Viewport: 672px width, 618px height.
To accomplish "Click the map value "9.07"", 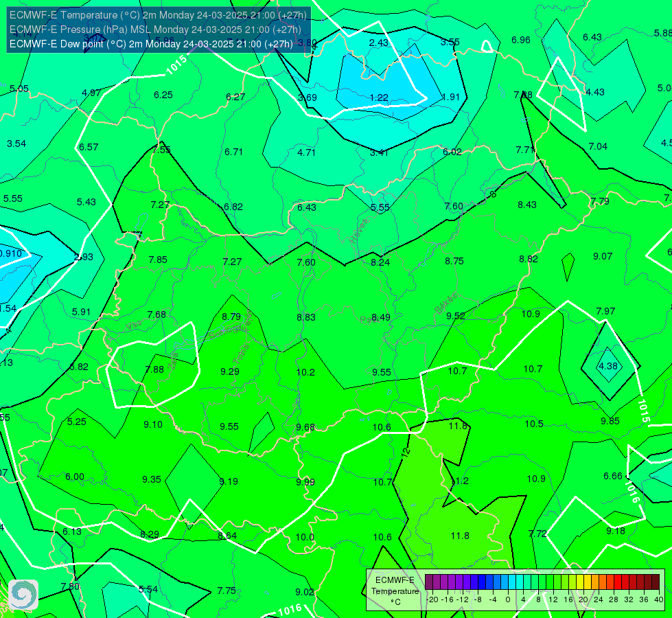I will 603,256.
